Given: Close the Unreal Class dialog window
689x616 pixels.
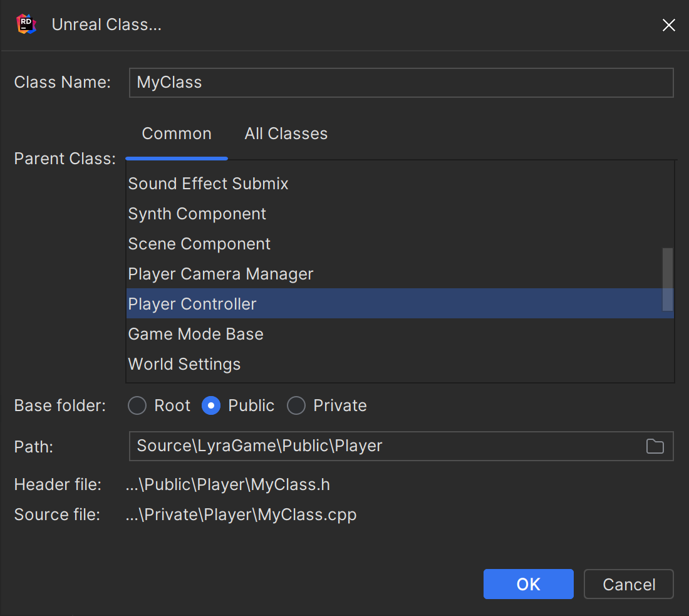Looking at the screenshot, I should pos(669,25).
